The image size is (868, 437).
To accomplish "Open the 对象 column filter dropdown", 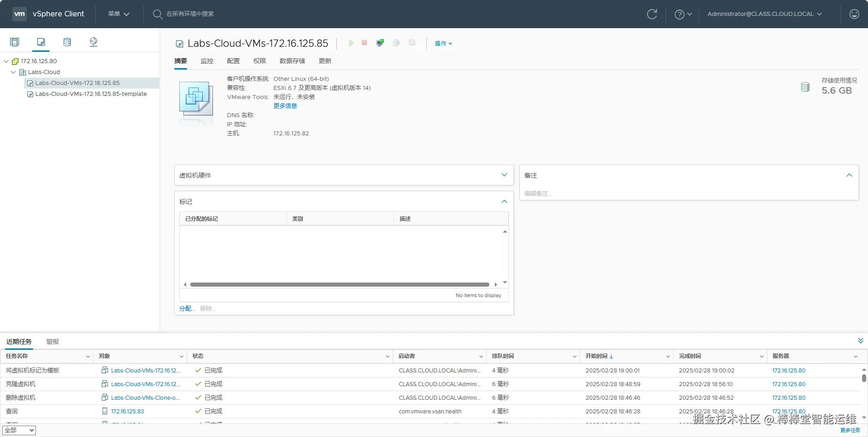I will pos(182,357).
